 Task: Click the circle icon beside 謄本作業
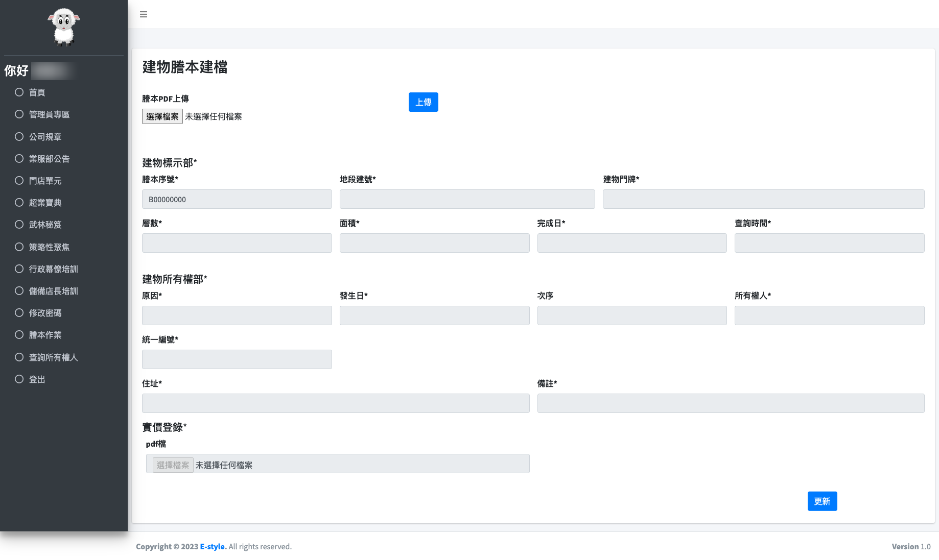[x=19, y=335]
